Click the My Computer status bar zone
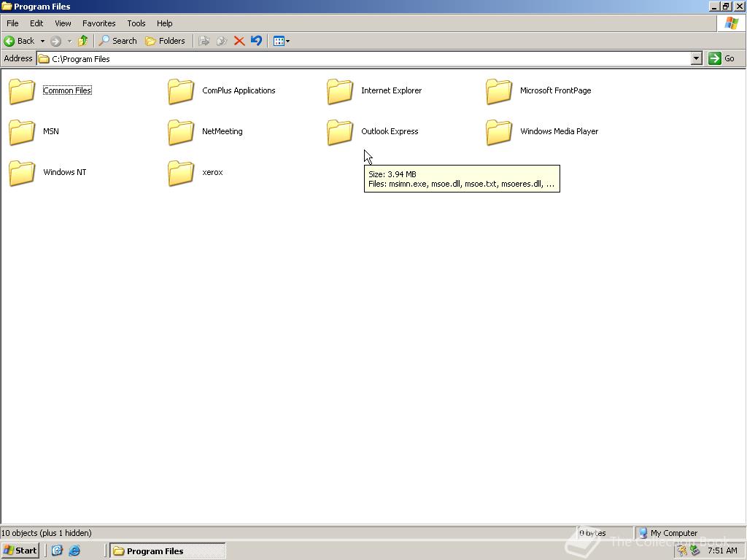Viewport: 747px width, 560px height. pyautogui.click(x=689, y=533)
